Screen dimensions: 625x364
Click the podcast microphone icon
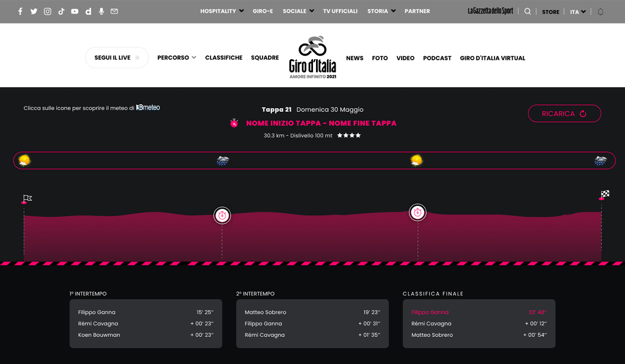coord(101,11)
